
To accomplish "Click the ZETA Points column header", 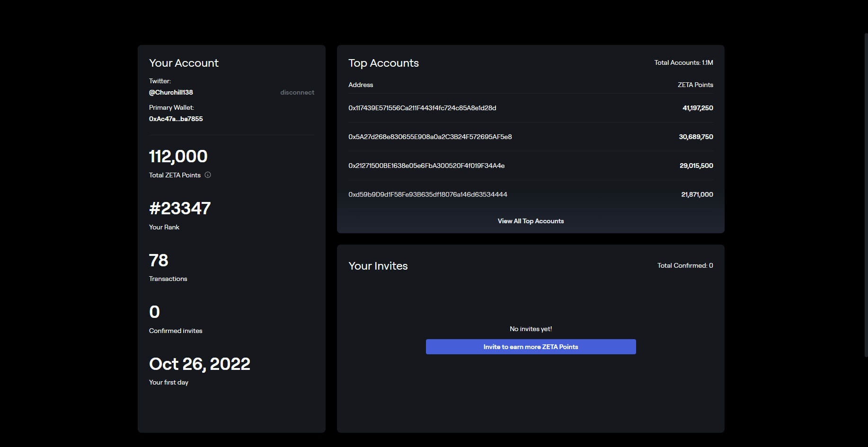I will (x=695, y=85).
